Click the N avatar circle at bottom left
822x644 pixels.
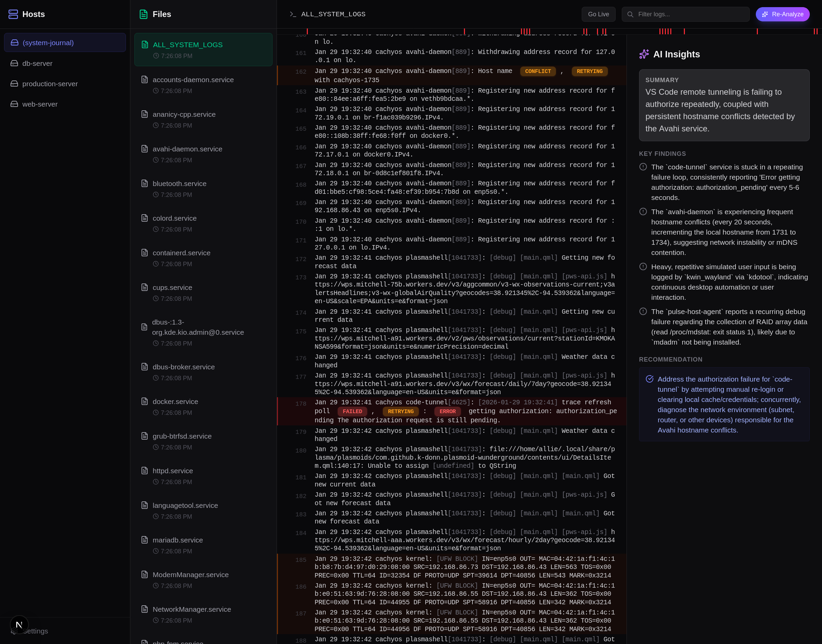click(x=19, y=624)
